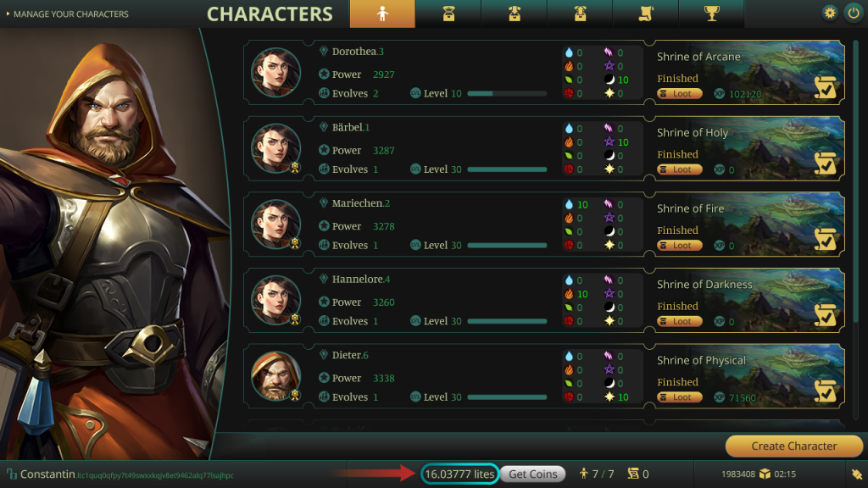This screenshot has width=868, height=488.
Task: Open the second chest inventory tab
Action: point(515,14)
